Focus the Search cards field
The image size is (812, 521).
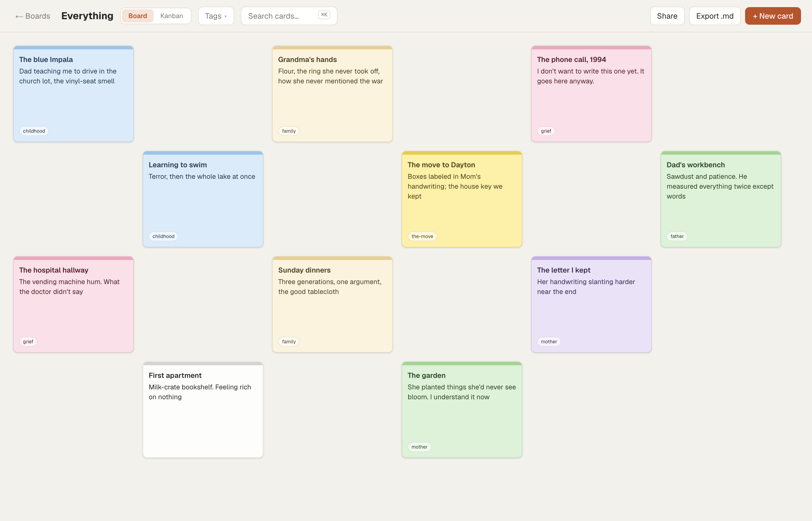coord(289,16)
